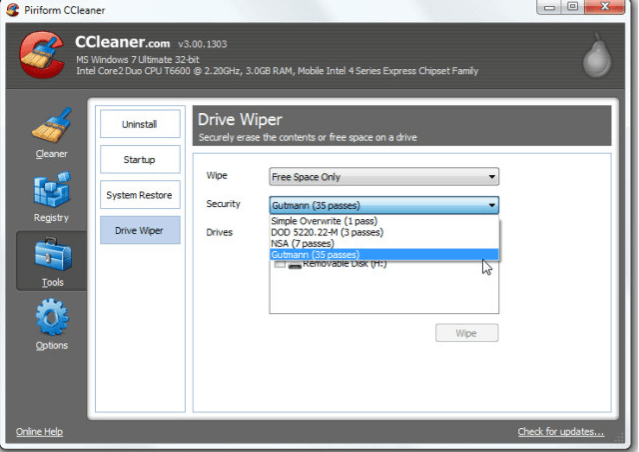Screen dimensions: 639x452
Task: Click the Wipe label beside dropdown
Action: tap(217, 176)
